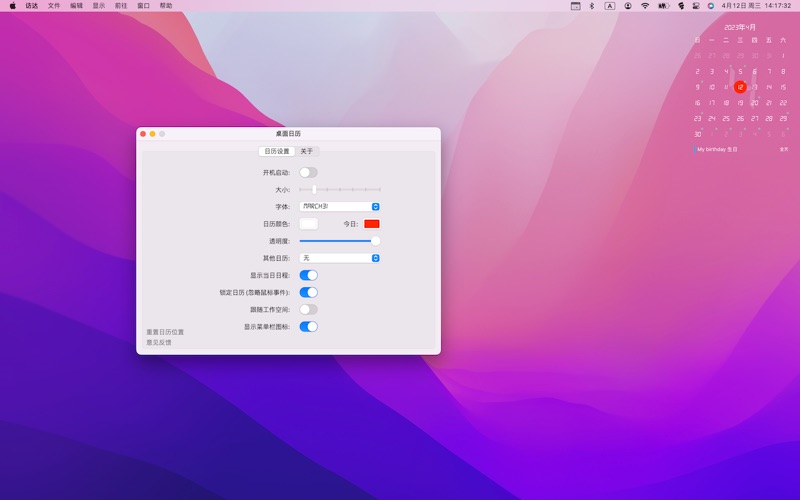The width and height of the screenshot is (800, 500).
Task: Switch to the 关于 tab
Action: click(307, 151)
